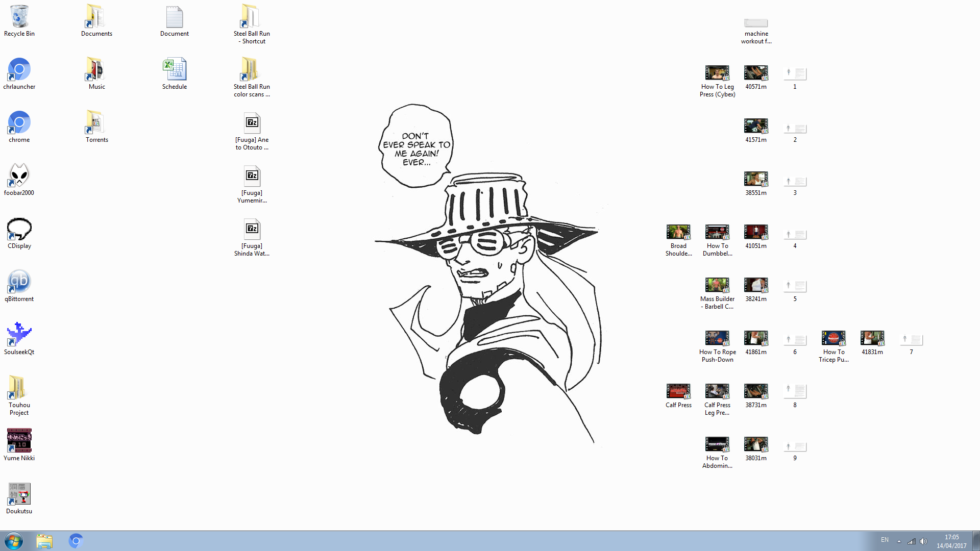Click the EN language indicator
980x551 pixels.
[885, 540]
